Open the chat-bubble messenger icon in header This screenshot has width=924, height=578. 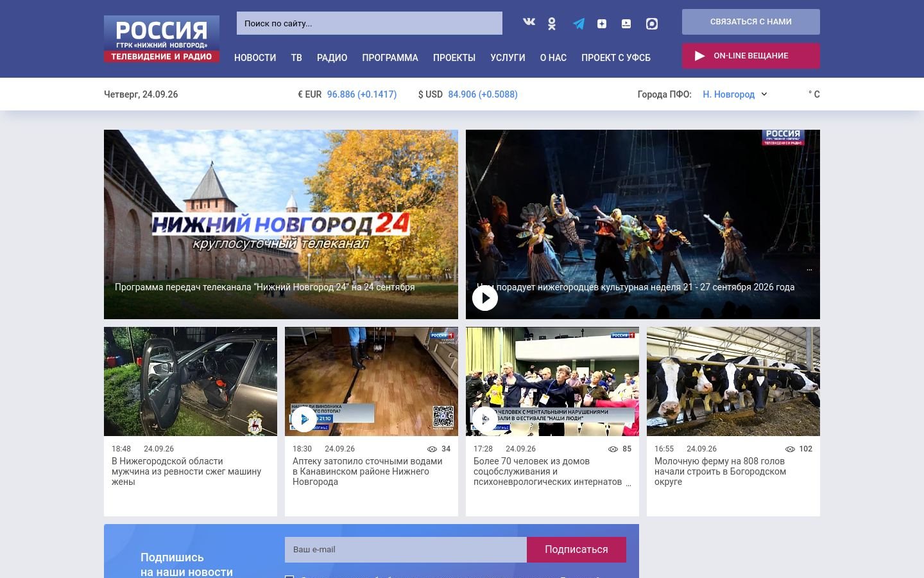click(652, 24)
